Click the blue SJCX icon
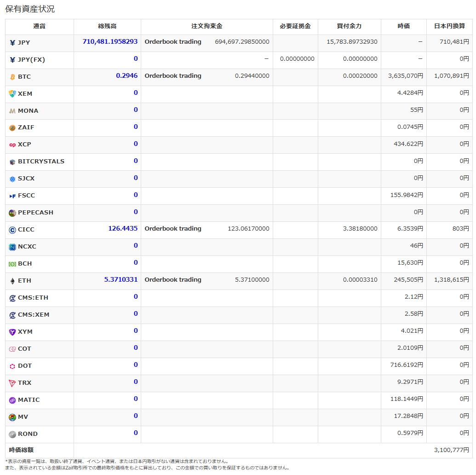This screenshot has height=475, width=476. point(12,179)
